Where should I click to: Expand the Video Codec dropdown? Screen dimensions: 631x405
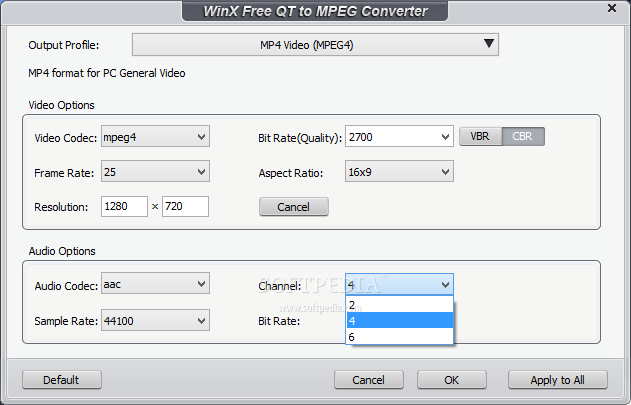coord(155,137)
